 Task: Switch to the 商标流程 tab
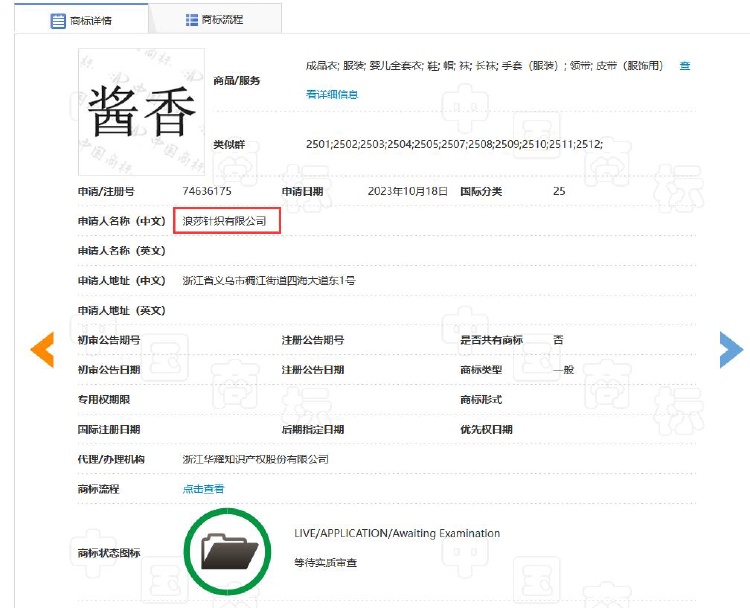click(215, 20)
